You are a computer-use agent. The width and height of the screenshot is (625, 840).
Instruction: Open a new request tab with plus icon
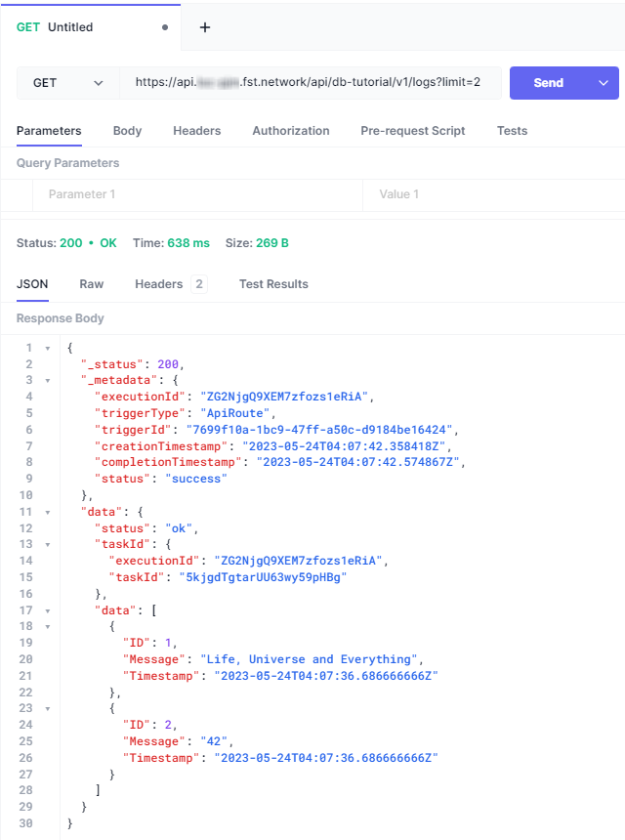(205, 27)
